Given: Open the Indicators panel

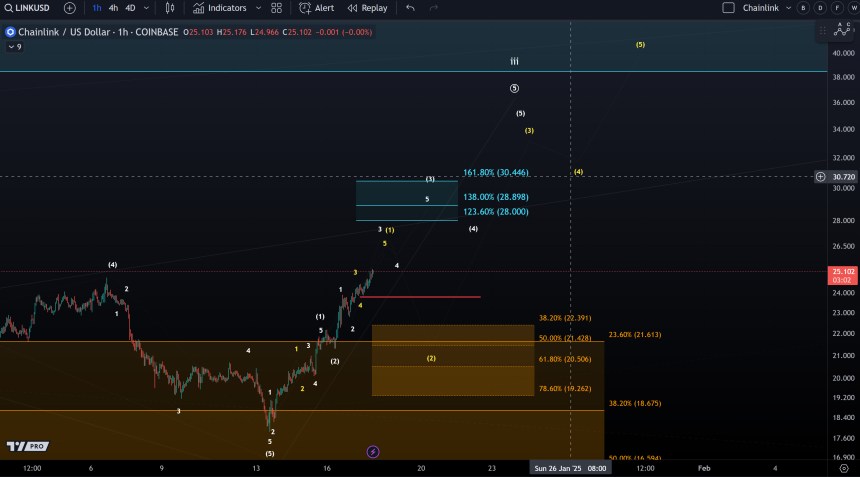Looking at the screenshot, I should [x=219, y=8].
